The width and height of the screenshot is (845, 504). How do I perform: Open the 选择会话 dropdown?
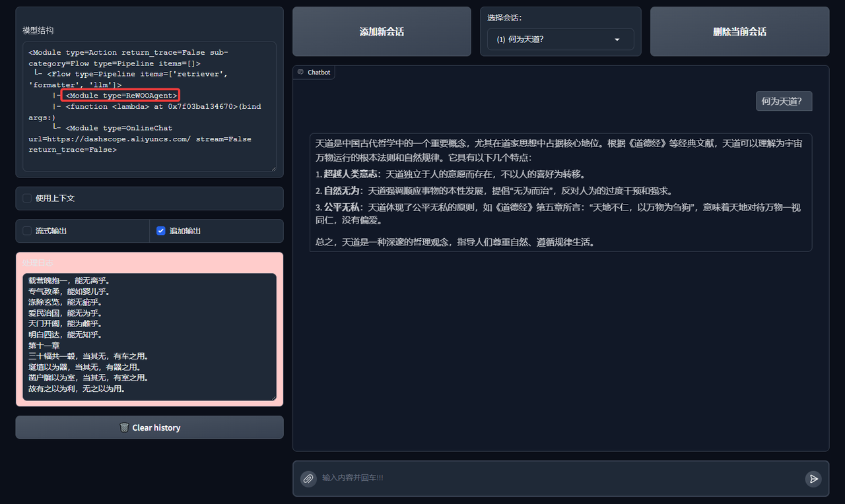560,39
